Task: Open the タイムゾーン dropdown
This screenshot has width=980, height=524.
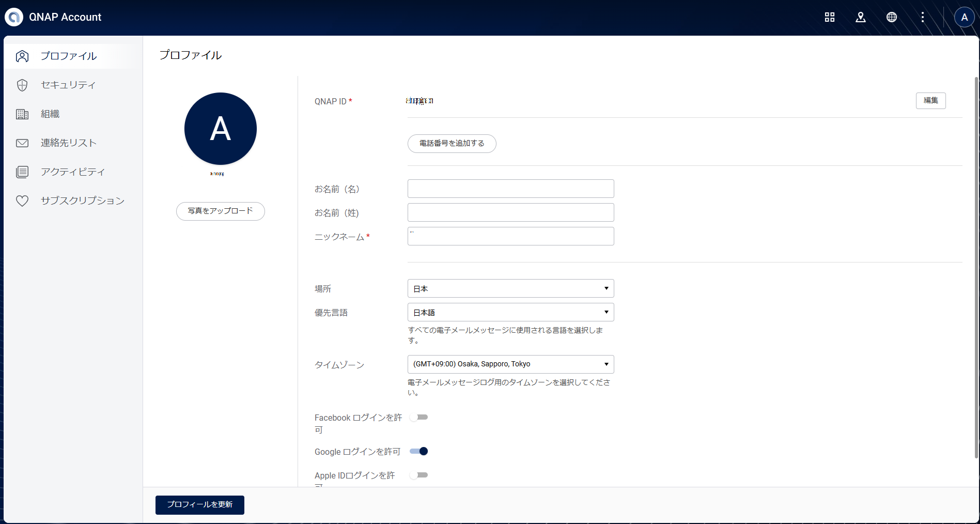Action: tap(510, 364)
